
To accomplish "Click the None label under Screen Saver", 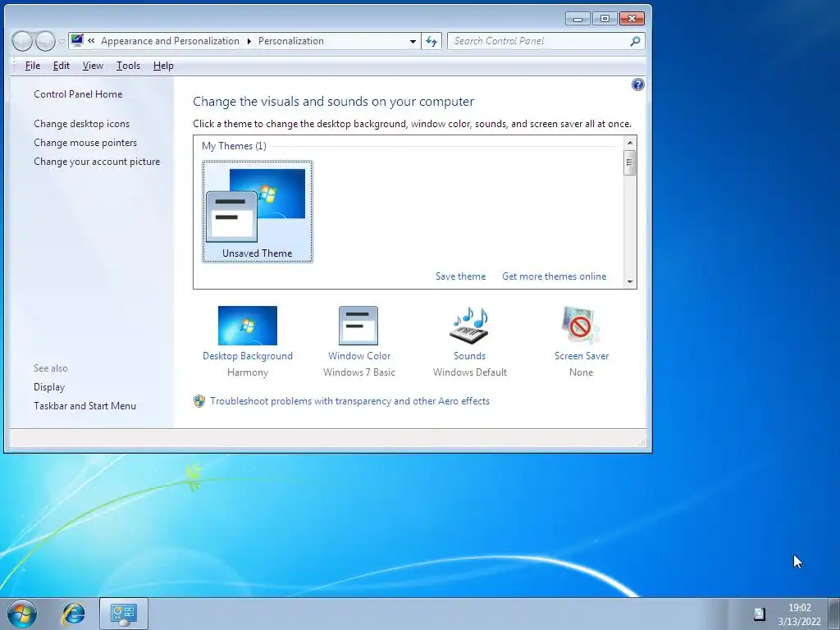I will [582, 372].
